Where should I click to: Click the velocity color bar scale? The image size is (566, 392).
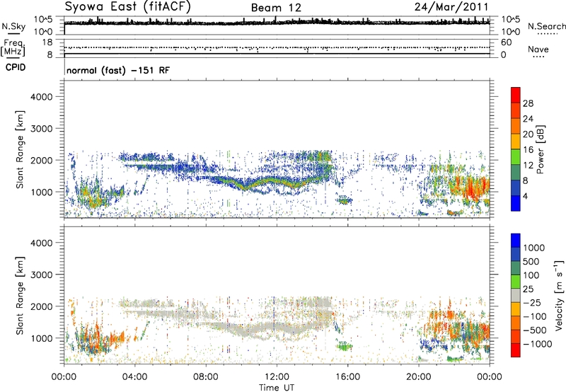pos(516,295)
